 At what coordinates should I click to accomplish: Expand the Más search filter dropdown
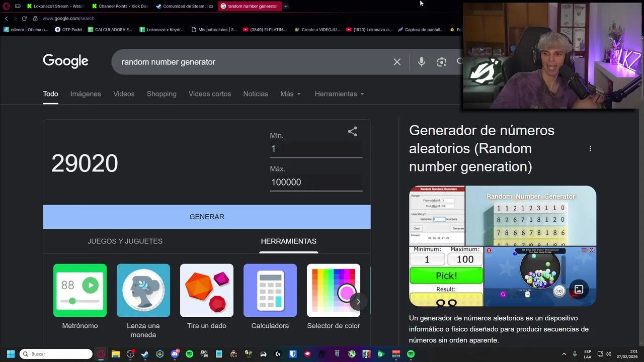click(x=290, y=94)
